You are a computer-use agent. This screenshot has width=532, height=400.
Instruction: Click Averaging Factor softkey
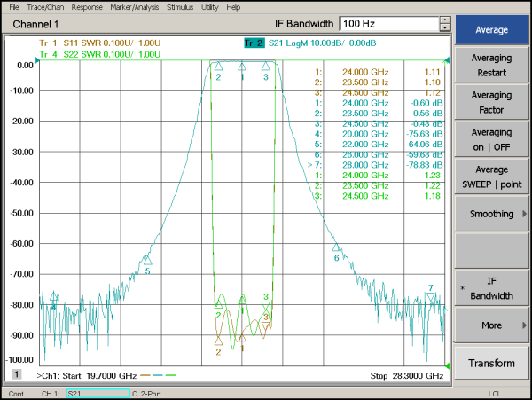[x=491, y=102]
